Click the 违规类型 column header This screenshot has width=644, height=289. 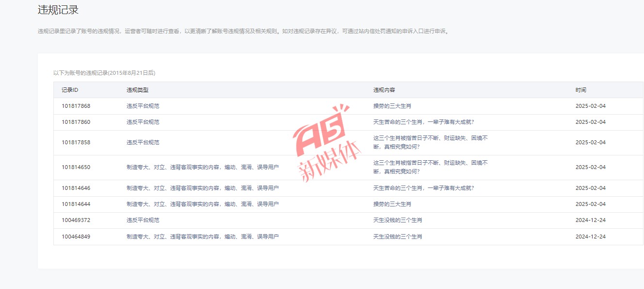137,90
